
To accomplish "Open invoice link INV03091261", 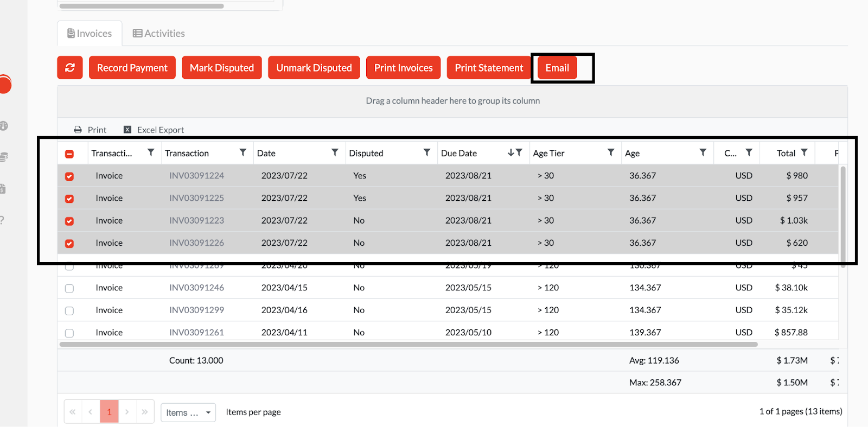I will 196,332.
